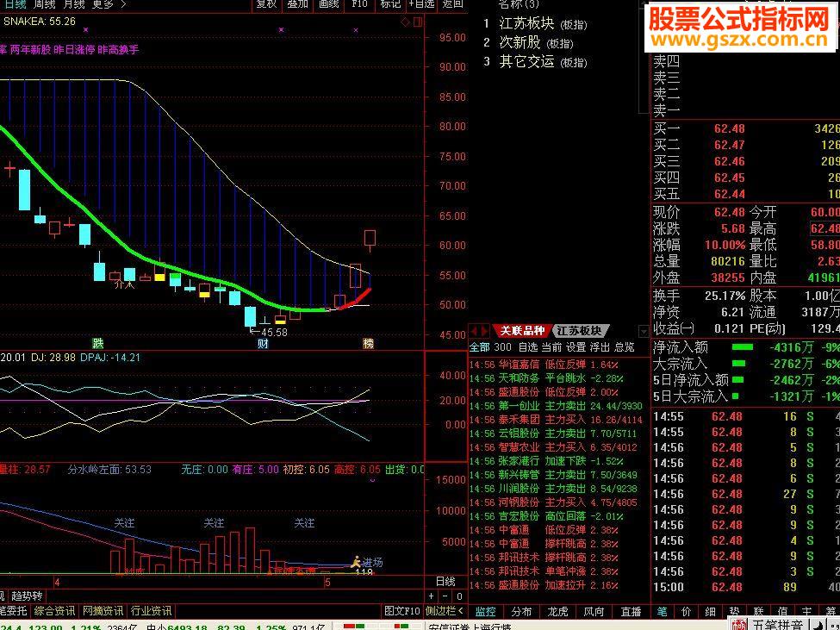Click the 标记 mark button

point(390,4)
